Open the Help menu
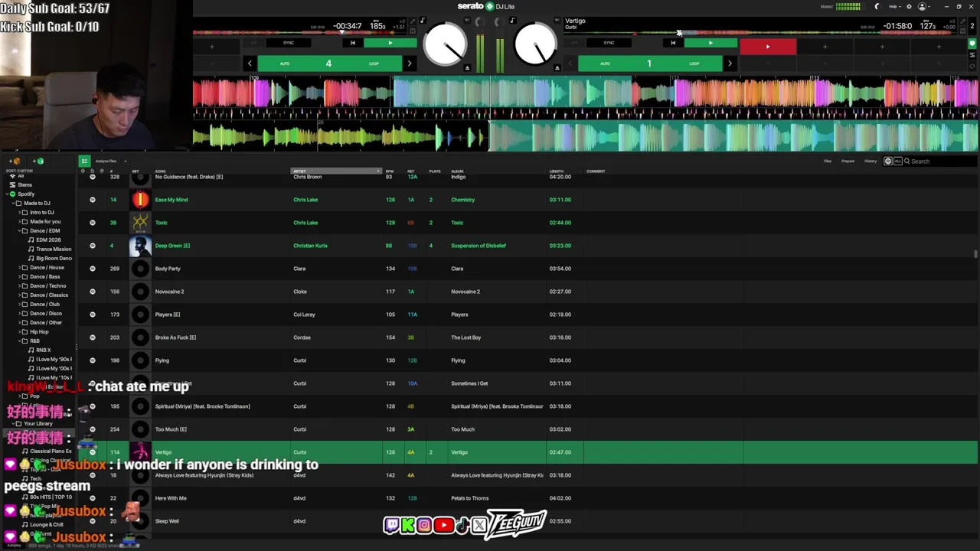 click(893, 7)
